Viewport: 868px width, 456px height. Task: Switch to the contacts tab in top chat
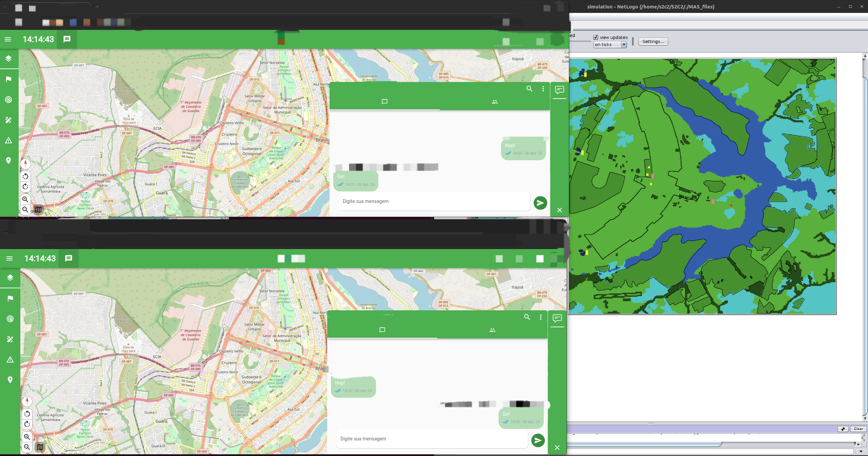[495, 102]
